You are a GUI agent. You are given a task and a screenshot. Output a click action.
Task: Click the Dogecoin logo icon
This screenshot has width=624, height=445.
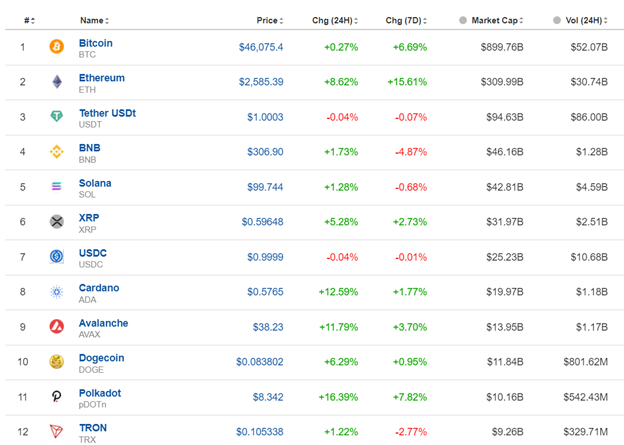[57, 361]
